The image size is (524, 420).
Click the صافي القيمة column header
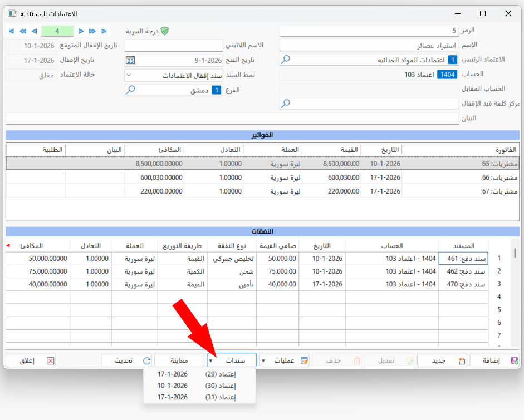coord(278,246)
